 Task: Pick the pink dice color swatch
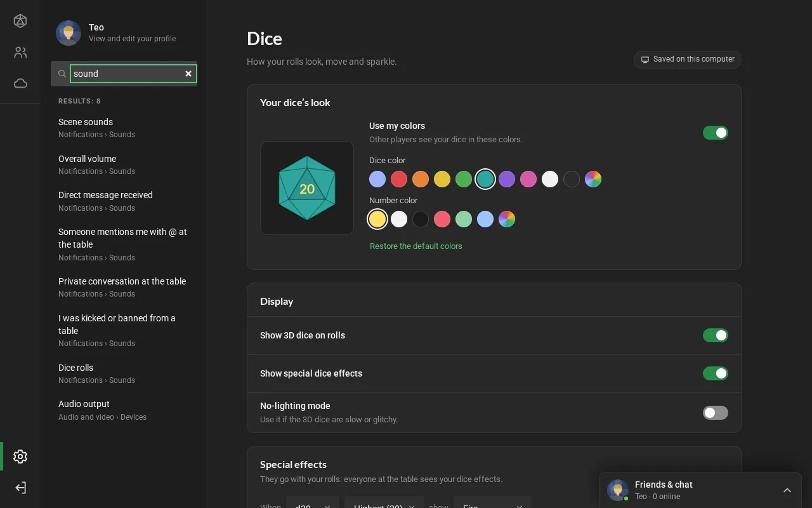pyautogui.click(x=528, y=179)
